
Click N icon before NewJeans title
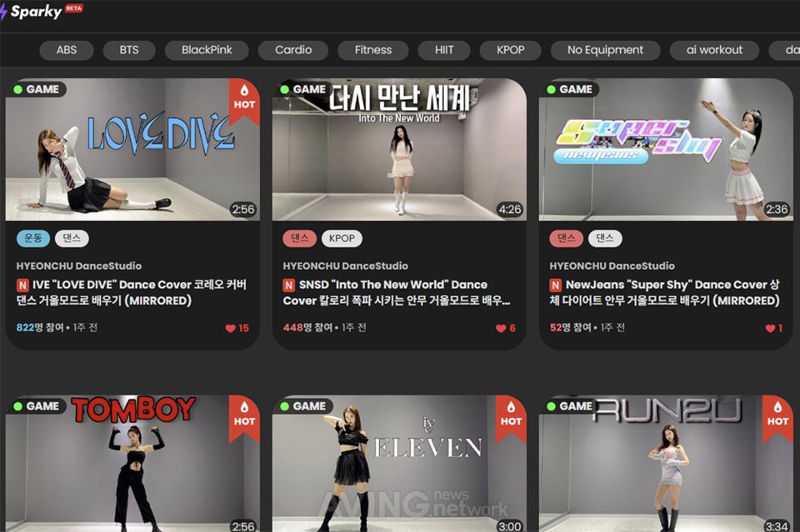pyautogui.click(x=556, y=285)
